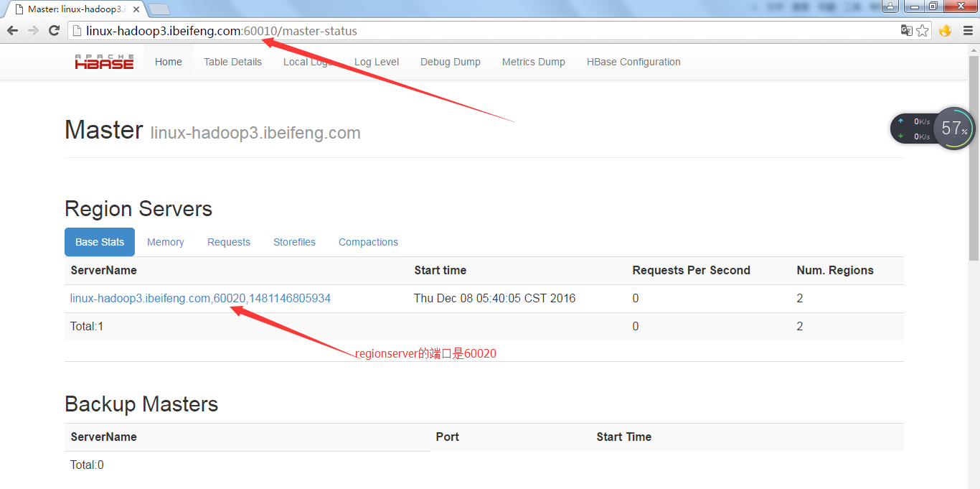Switch to the Requests tab
The image size is (980, 489).
click(229, 242)
